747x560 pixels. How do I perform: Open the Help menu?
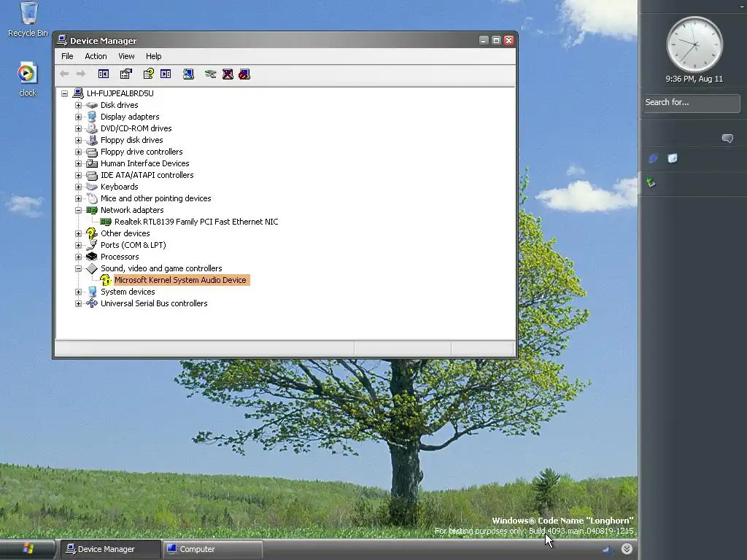click(x=153, y=56)
